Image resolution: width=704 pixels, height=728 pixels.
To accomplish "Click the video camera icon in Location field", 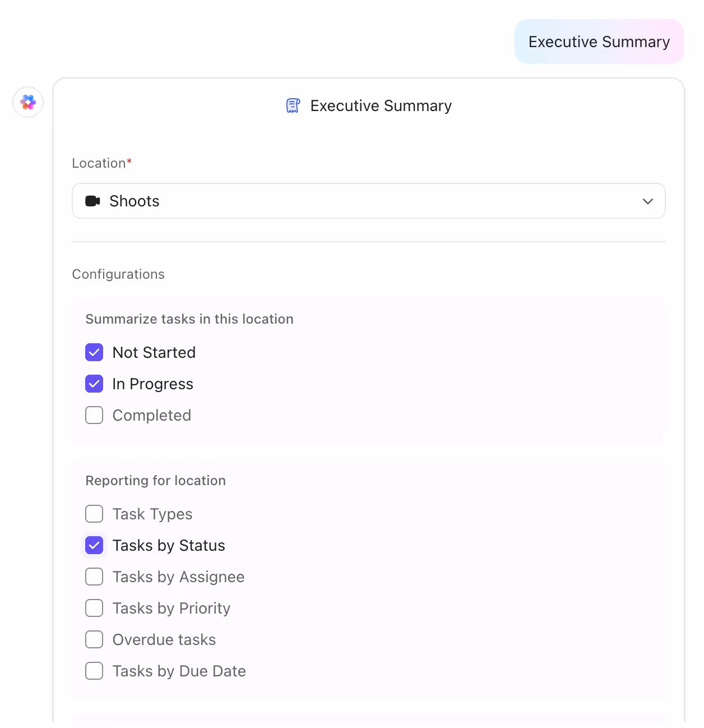I will tap(93, 201).
